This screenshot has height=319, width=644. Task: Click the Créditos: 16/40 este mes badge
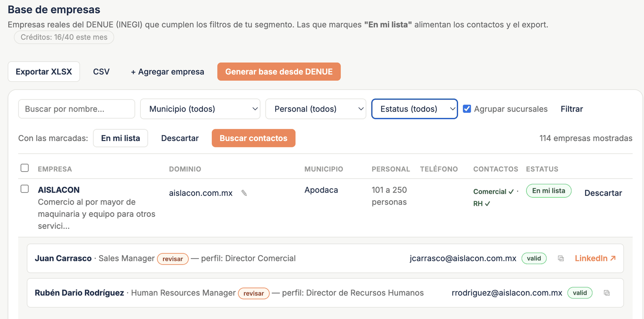pos(64,37)
